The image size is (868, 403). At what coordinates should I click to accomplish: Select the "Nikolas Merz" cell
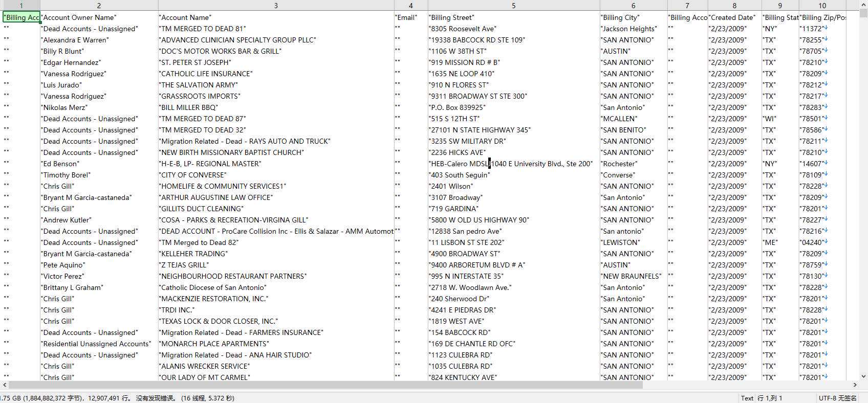click(99, 107)
